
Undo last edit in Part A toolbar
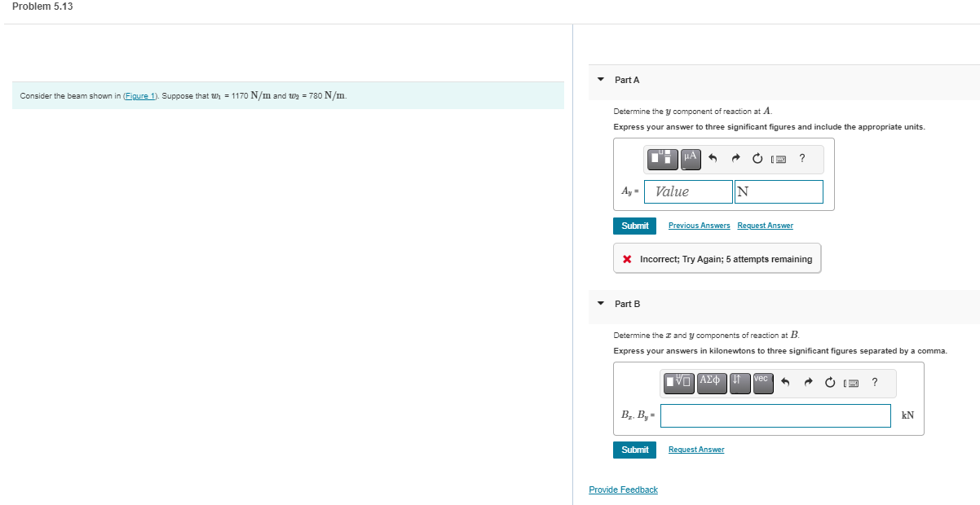(713, 159)
